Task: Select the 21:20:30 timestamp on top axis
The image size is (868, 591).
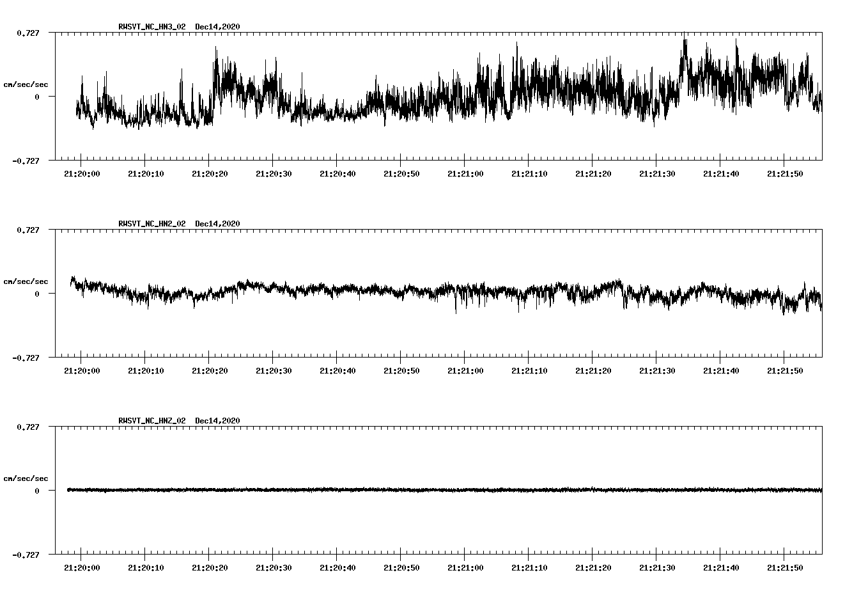Action: pyautogui.click(x=274, y=172)
